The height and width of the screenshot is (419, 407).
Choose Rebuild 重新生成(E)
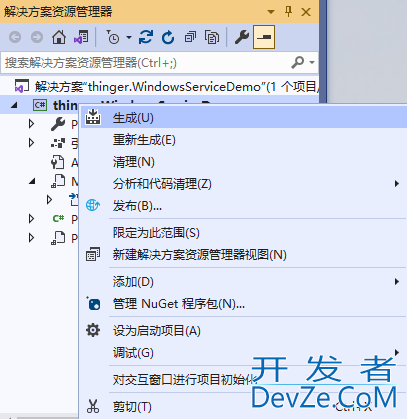[244, 140]
